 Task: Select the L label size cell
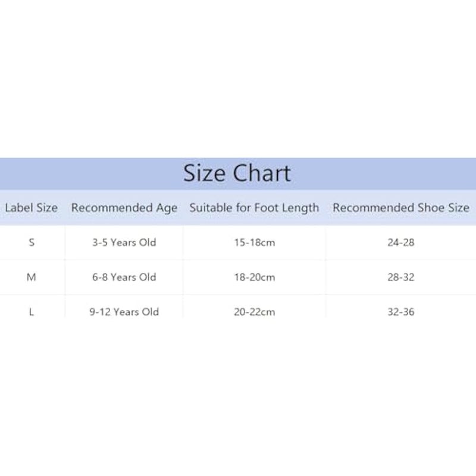click(32, 311)
